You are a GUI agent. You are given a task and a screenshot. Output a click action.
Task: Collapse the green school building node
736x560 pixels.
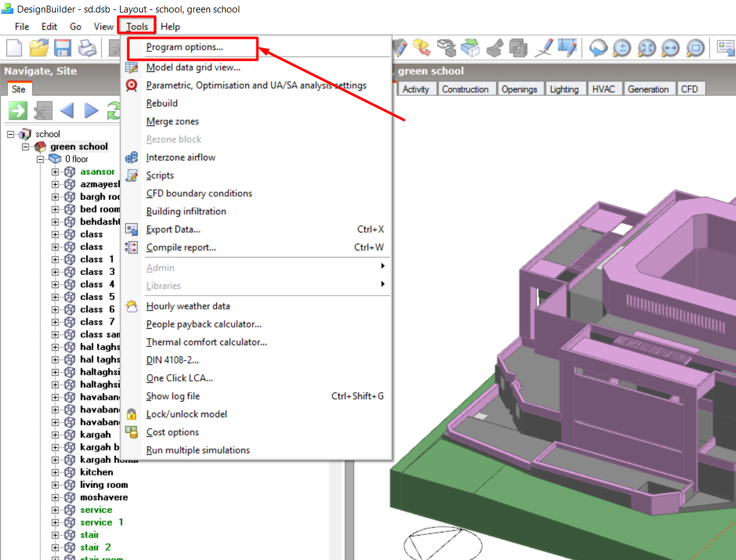point(25,147)
